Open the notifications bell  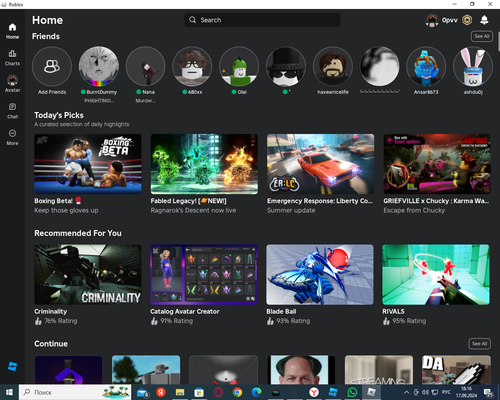(484, 20)
